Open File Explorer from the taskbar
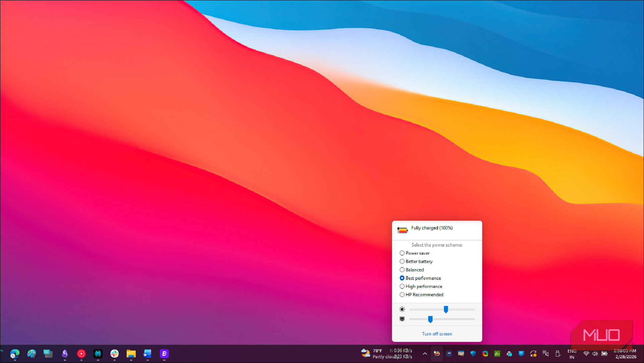644x363 pixels. [131, 354]
